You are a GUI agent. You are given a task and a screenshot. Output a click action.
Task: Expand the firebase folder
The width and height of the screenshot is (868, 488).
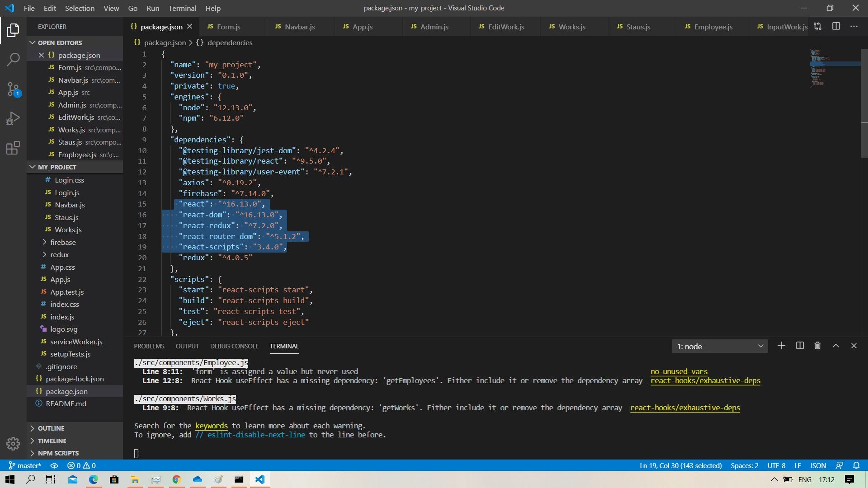[x=63, y=242]
